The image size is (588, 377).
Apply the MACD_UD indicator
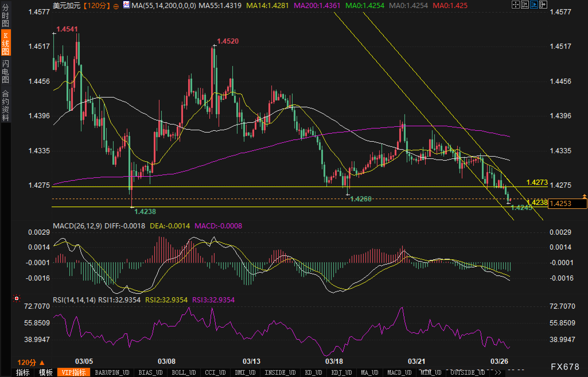pyautogui.click(x=399, y=372)
